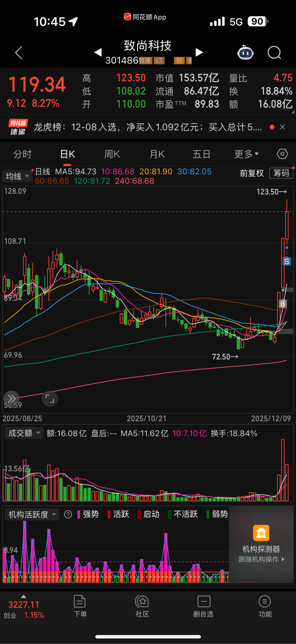Viewport: 296px width, 644px height.
Task: Switch to 周K tab
Action: pyautogui.click(x=112, y=154)
